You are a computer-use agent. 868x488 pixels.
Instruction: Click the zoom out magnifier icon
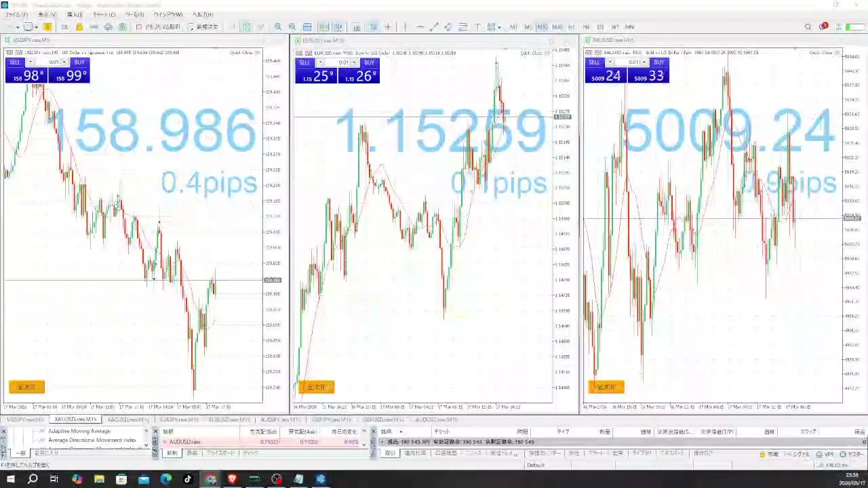pyautogui.click(x=292, y=27)
